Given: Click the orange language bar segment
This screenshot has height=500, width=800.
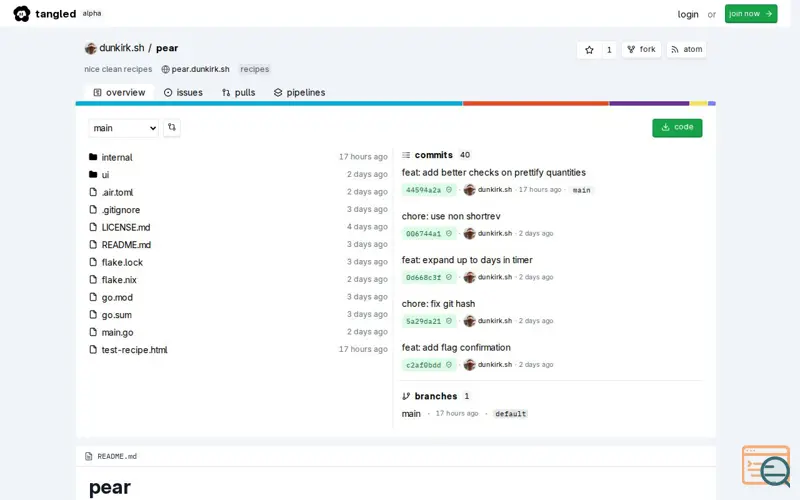Looking at the screenshot, I should click(x=536, y=104).
